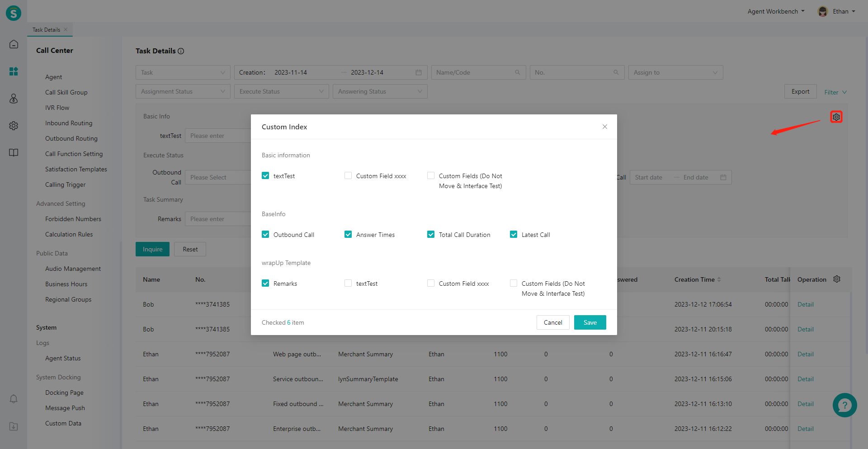Image resolution: width=868 pixels, height=449 pixels.
Task: Open the Assign to dropdown
Action: pyautogui.click(x=676, y=72)
